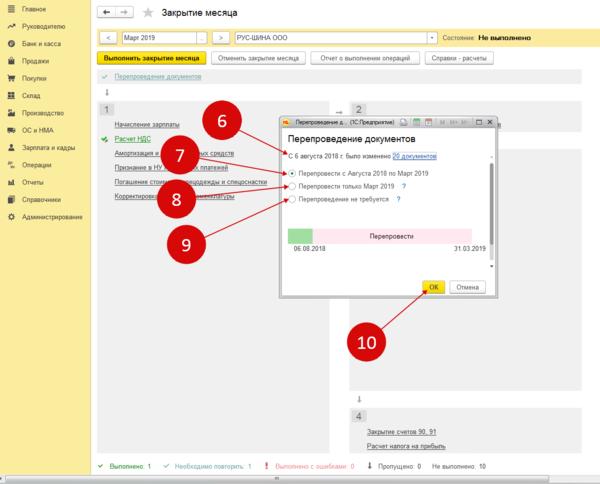Add Закрытие месяца to favorites star

point(148,13)
